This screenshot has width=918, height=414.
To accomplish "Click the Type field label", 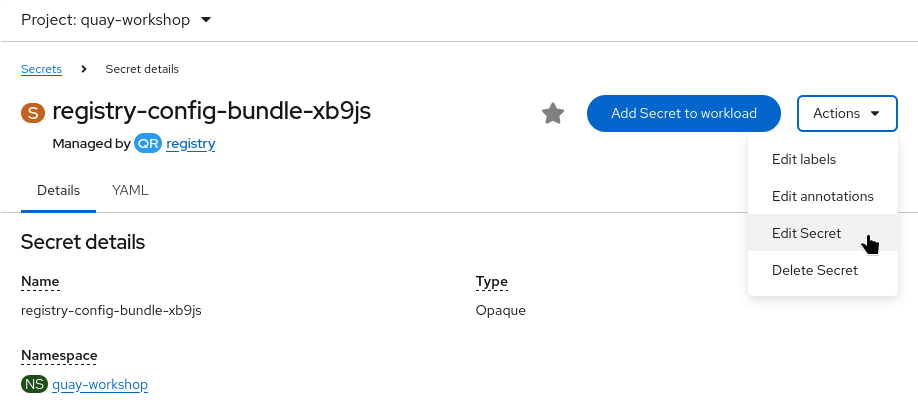I will point(492,282).
